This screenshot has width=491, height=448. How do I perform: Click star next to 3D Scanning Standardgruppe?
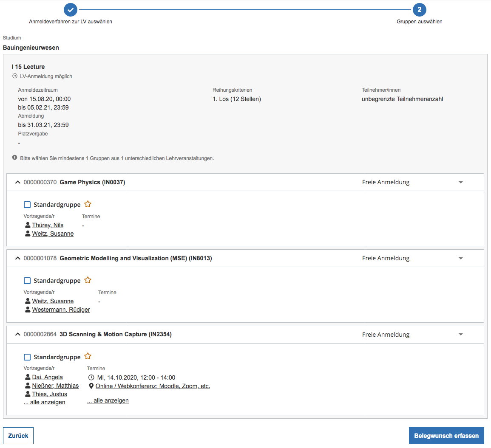88,356
